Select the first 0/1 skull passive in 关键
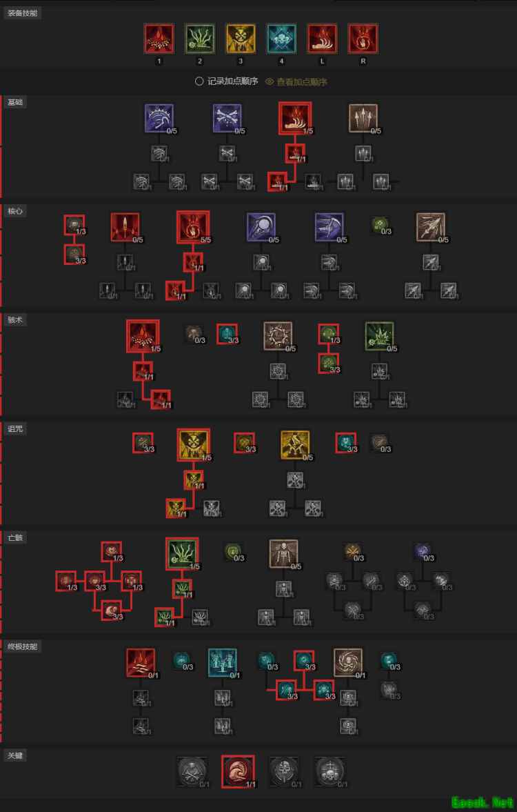Viewport: 517px width, 812px height. tap(192, 771)
